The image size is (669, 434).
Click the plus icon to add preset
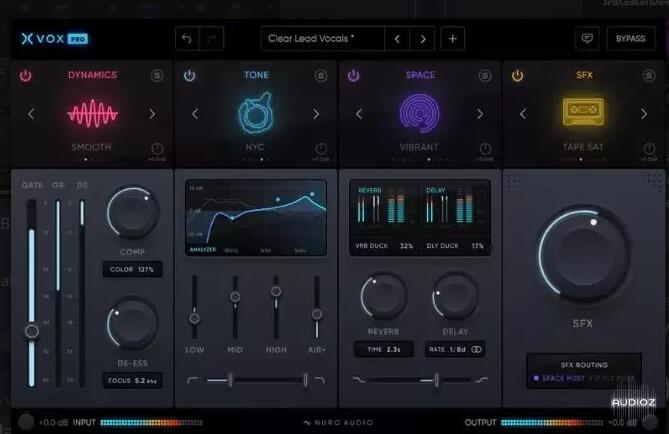[453, 39]
